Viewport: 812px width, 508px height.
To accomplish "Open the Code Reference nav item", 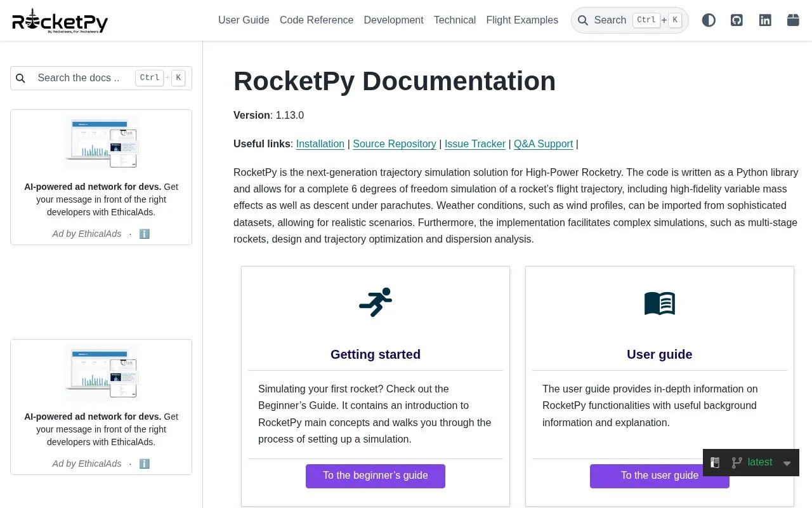I will click(317, 20).
